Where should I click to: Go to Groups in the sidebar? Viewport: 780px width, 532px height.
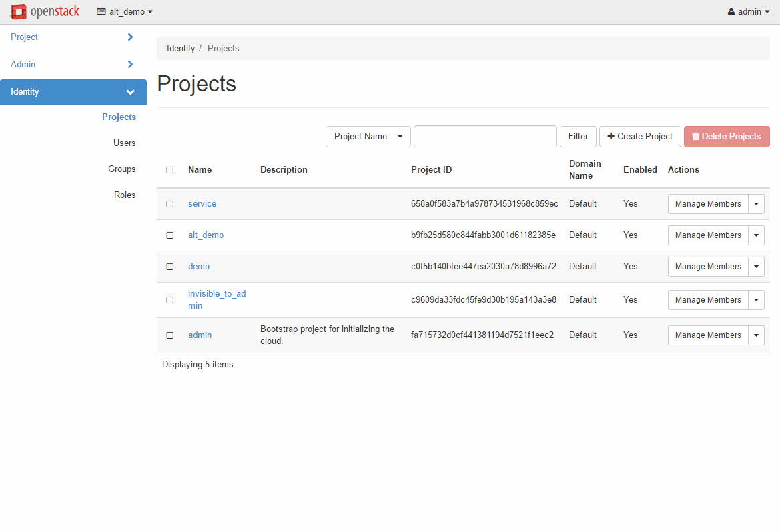122,169
